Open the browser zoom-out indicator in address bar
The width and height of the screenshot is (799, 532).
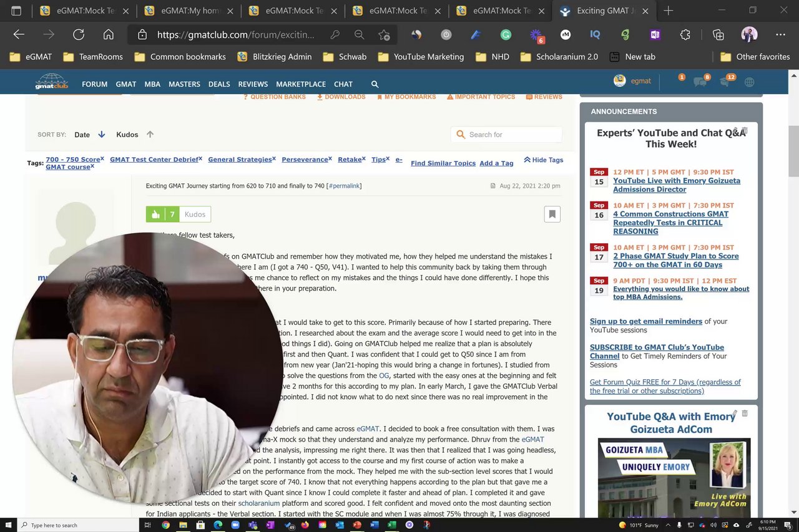(359, 35)
